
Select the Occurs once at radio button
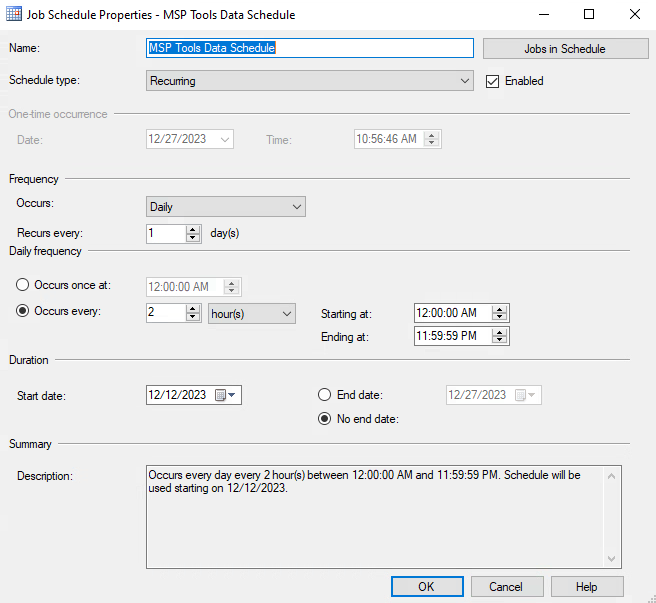click(x=23, y=285)
